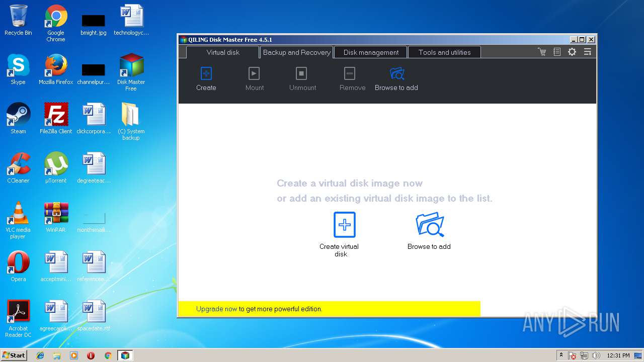Image resolution: width=644 pixels, height=362 pixels.
Task: Select the Mozilla Firefox desktop shortcut
Action: [x=56, y=70]
